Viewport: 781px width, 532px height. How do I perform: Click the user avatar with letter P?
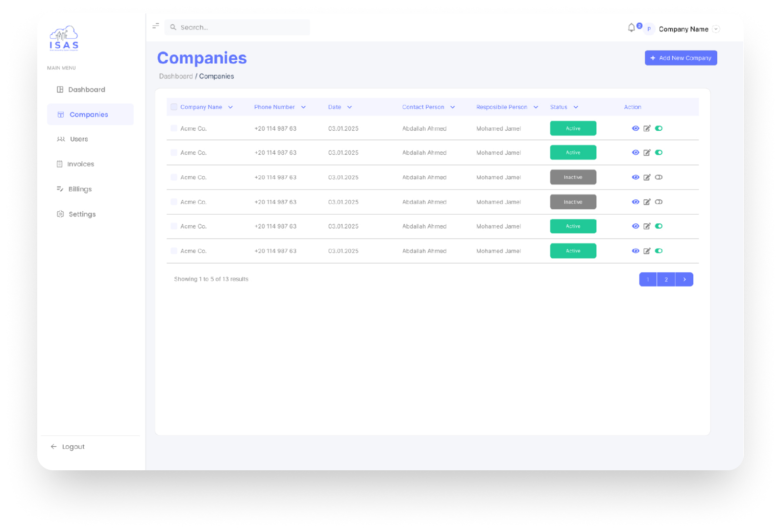point(649,29)
